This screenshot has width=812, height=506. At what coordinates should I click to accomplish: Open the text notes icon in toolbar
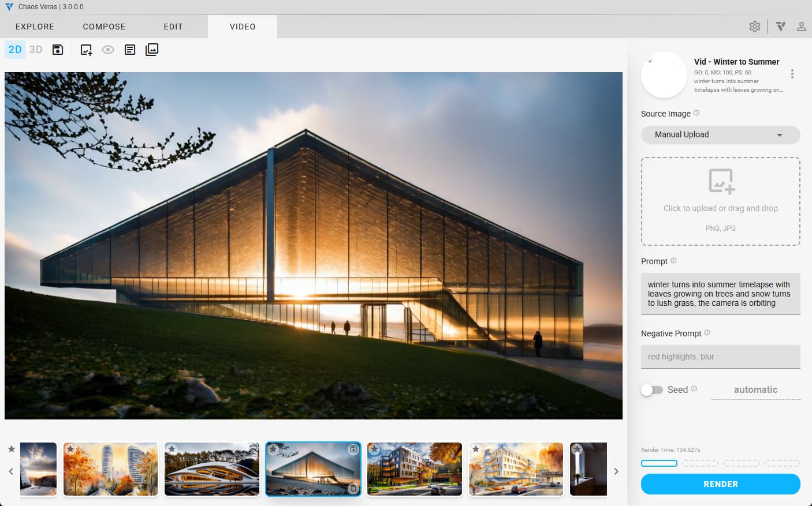click(130, 50)
